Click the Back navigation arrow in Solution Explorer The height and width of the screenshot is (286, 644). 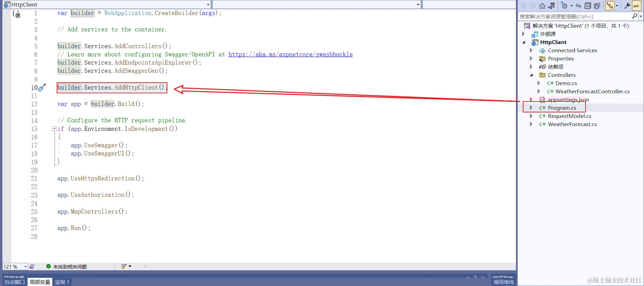[x=523, y=6]
